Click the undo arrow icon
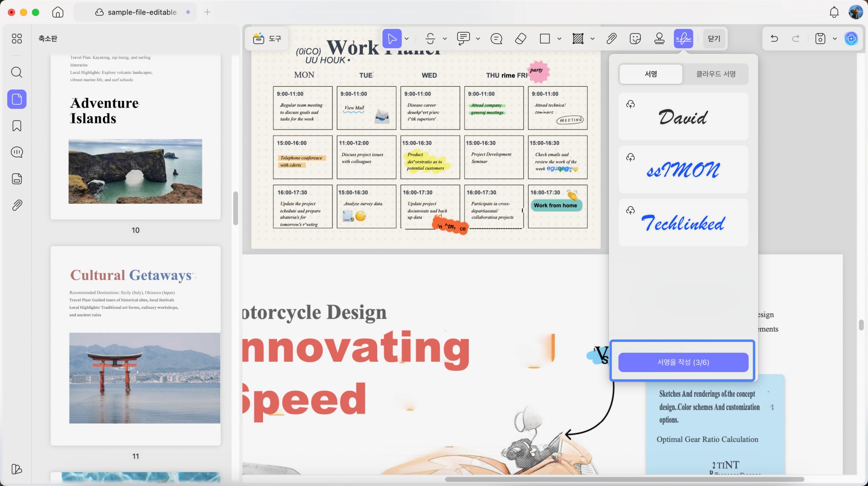The width and height of the screenshot is (868, 486). [774, 38]
